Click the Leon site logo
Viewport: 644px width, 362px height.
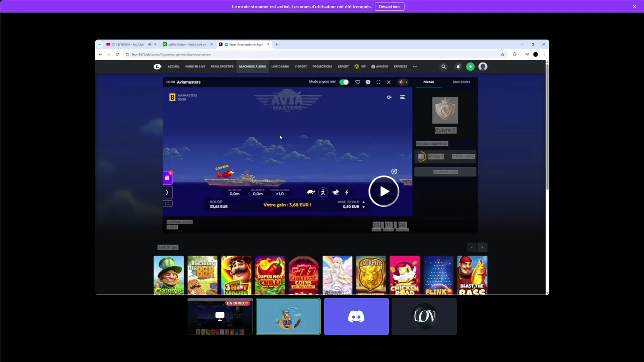click(157, 66)
